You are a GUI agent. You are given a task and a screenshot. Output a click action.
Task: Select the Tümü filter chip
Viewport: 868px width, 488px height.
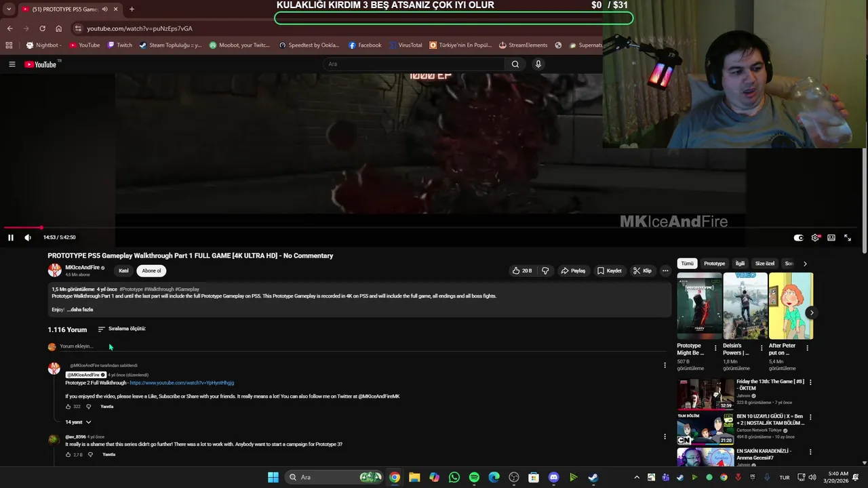[688, 264]
